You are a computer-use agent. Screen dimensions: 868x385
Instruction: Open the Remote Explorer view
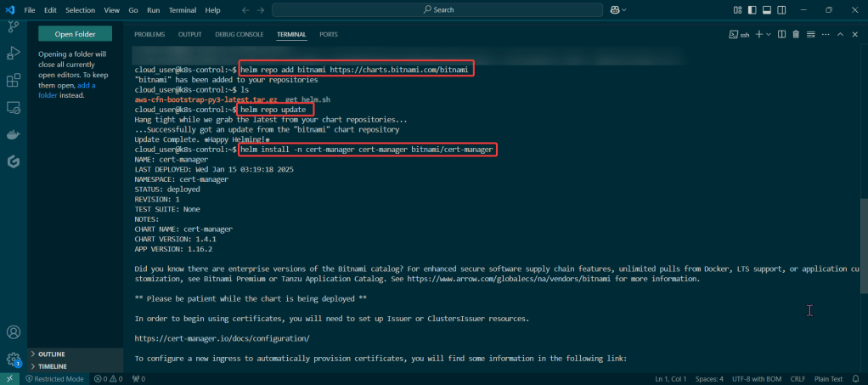pyautogui.click(x=13, y=108)
